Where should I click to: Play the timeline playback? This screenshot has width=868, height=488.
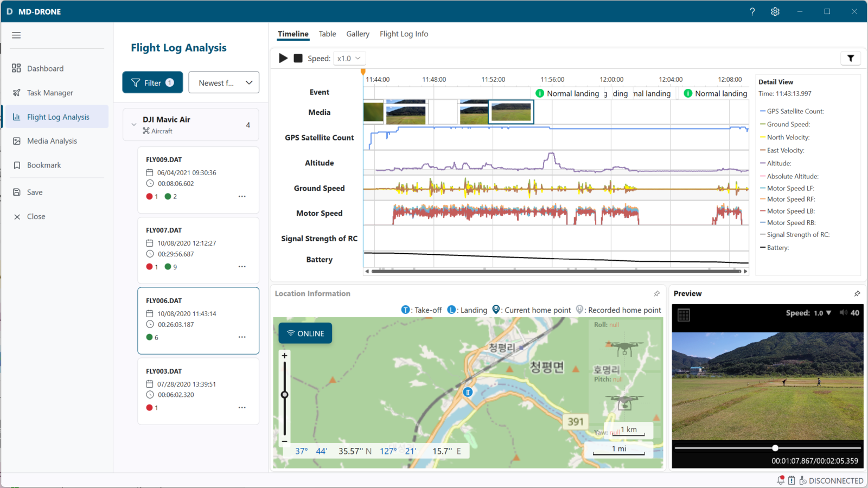[x=283, y=58]
